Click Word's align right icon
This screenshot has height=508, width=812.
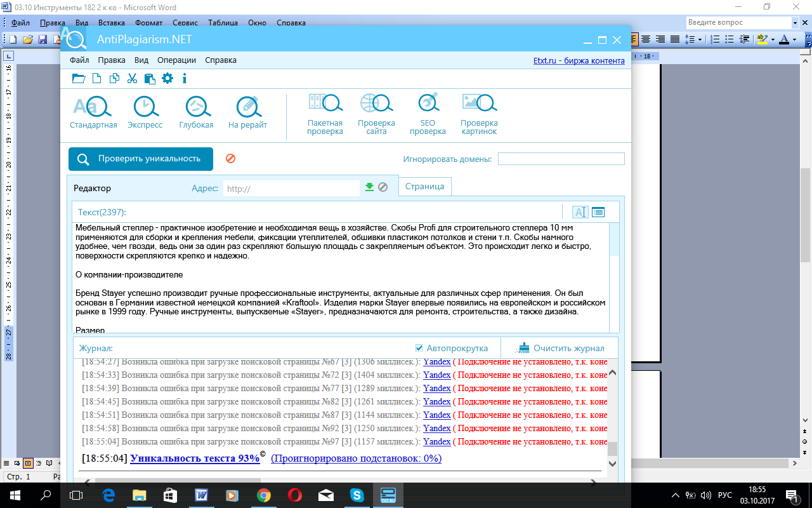click(x=660, y=39)
